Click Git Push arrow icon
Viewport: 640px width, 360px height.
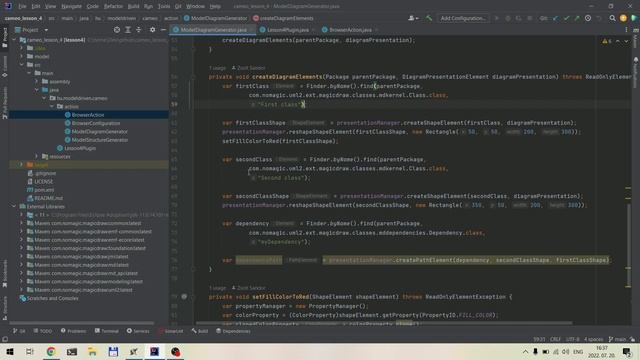(x=577, y=18)
